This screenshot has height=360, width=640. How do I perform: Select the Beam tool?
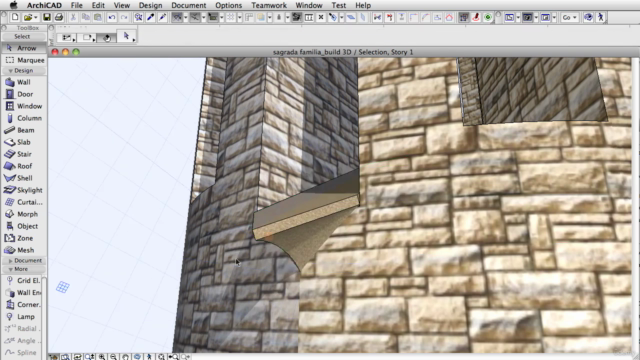pyautogui.click(x=23, y=130)
